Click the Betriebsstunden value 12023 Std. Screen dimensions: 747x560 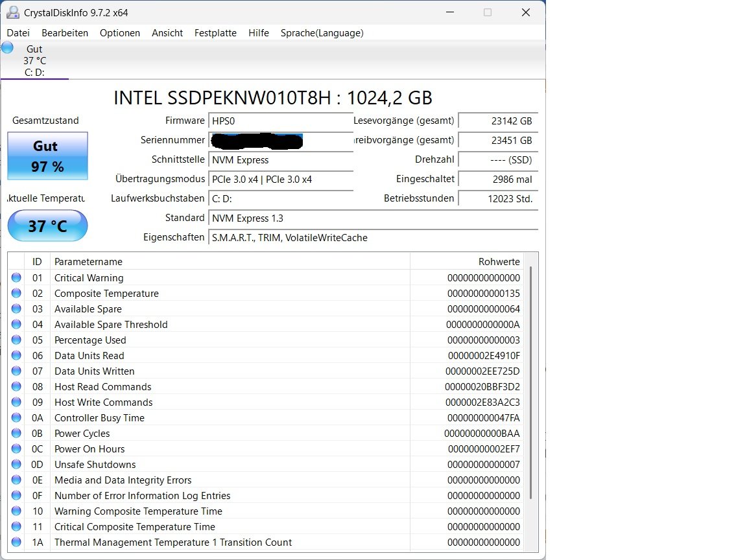498,198
